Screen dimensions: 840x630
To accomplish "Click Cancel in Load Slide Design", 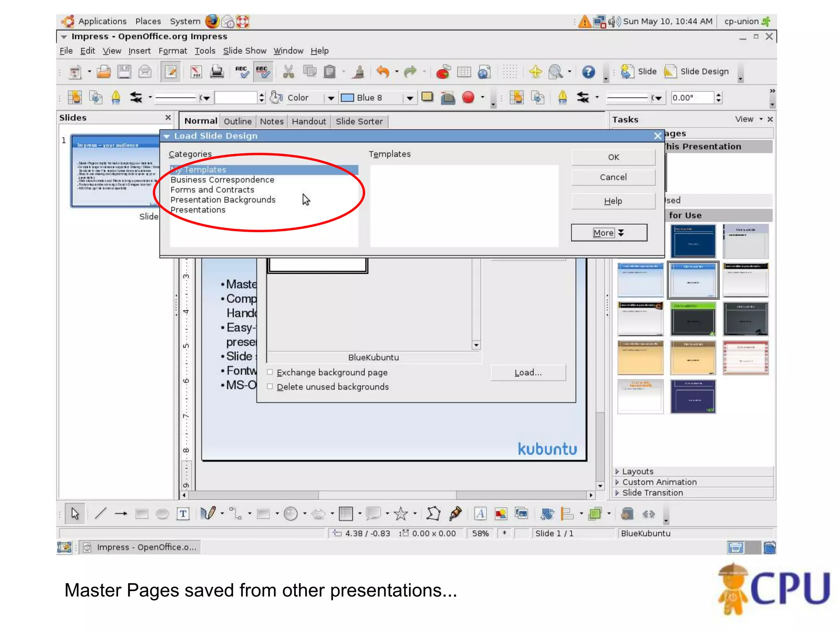I will coord(613,177).
